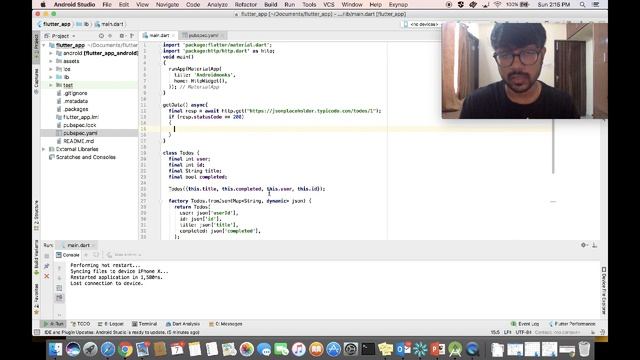Open Flutter Performance tool window

point(572,324)
